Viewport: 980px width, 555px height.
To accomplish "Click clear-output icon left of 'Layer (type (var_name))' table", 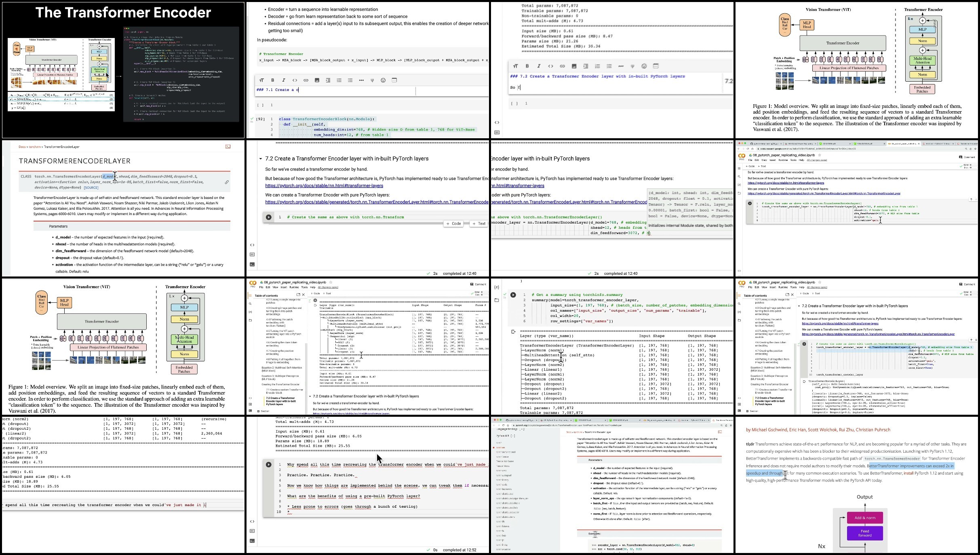I will (513, 332).
